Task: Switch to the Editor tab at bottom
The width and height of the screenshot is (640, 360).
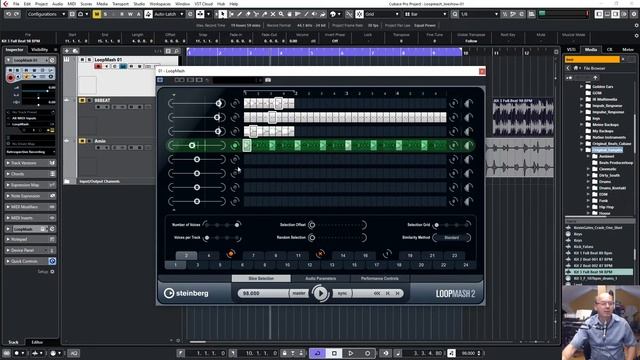Action: (37, 342)
